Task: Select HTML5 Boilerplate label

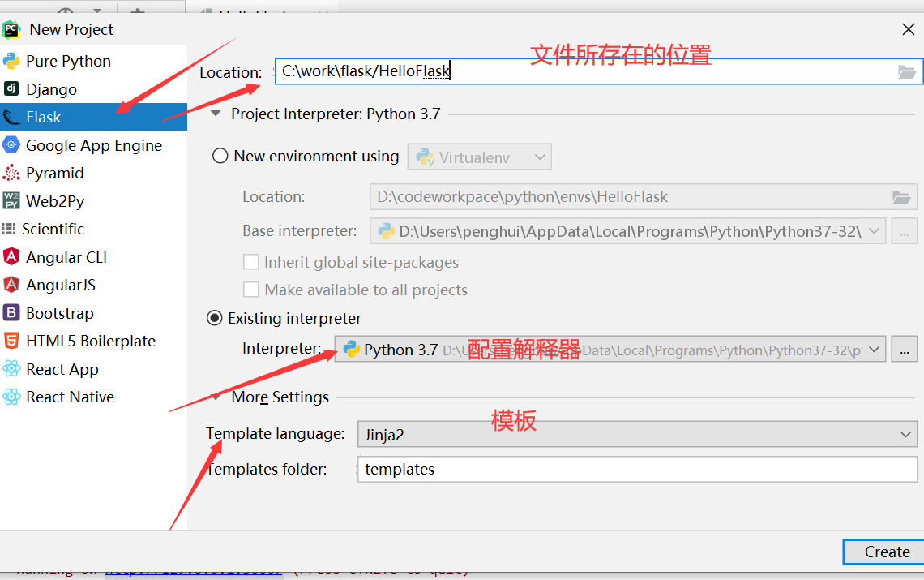Action: coord(91,341)
